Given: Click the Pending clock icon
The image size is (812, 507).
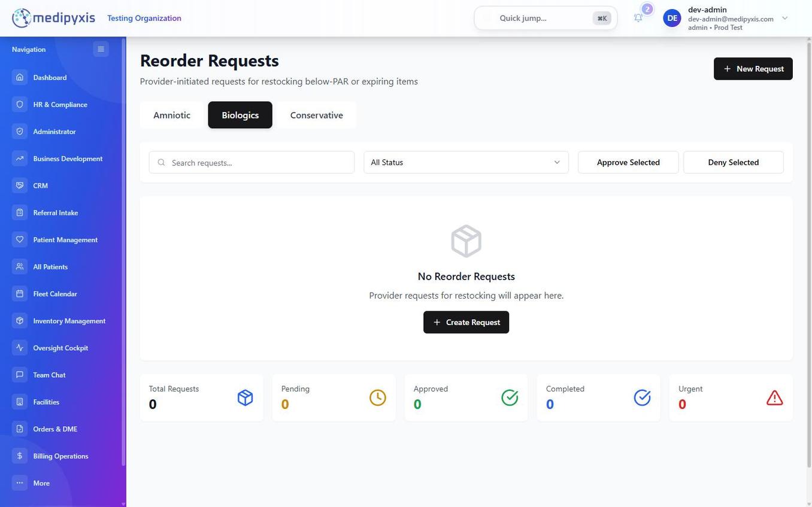Looking at the screenshot, I should coord(378,397).
